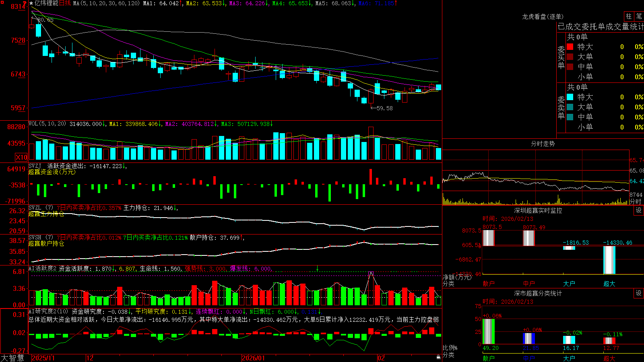Screen dimensions: 644x362
Task: Click the MA2: 63.533 value
Action: click(x=204, y=3)
